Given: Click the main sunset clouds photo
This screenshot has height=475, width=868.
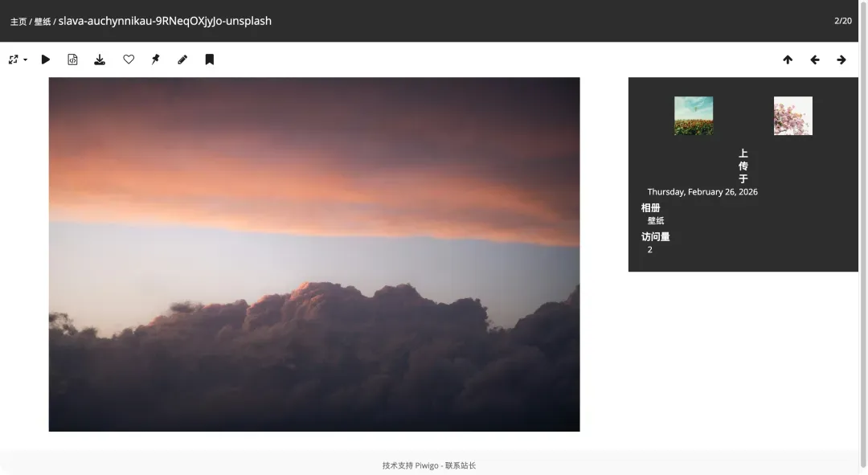Looking at the screenshot, I should [314, 254].
